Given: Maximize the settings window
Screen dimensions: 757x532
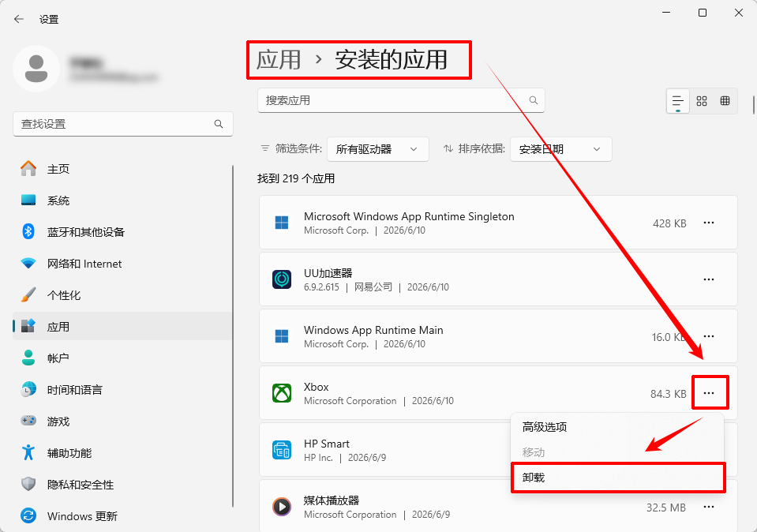Looking at the screenshot, I should click(703, 13).
